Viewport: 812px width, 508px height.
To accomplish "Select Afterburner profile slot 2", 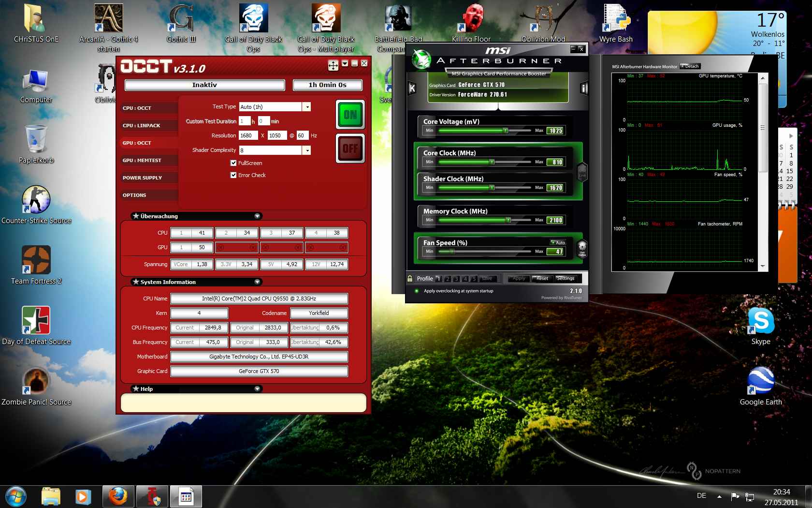I will 448,279.
